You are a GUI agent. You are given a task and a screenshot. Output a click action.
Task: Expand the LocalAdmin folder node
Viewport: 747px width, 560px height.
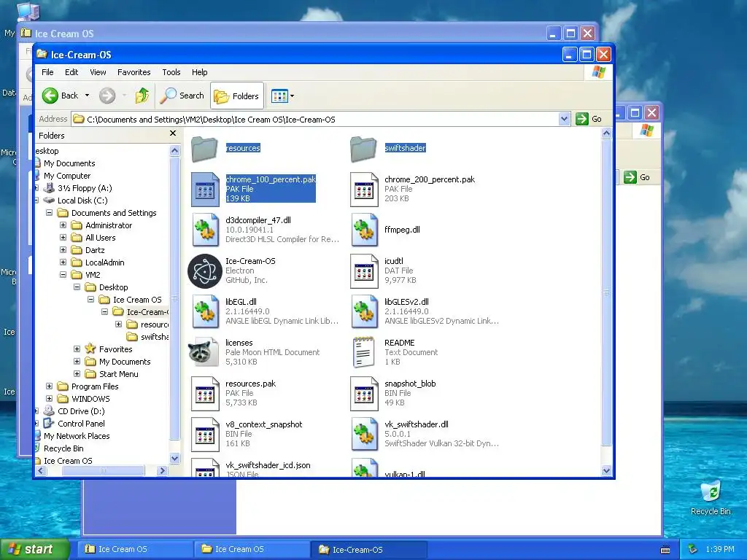pos(63,262)
